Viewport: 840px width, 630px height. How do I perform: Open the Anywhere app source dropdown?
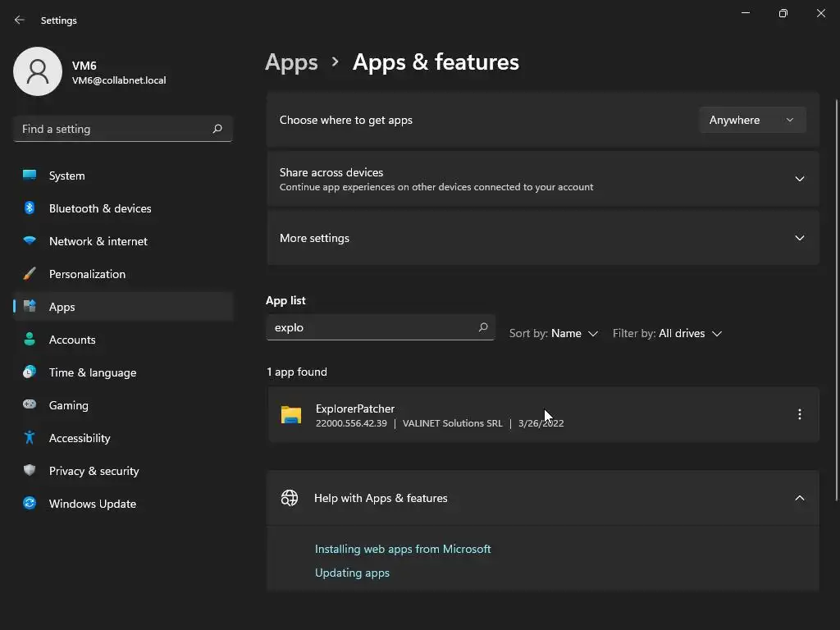(752, 120)
